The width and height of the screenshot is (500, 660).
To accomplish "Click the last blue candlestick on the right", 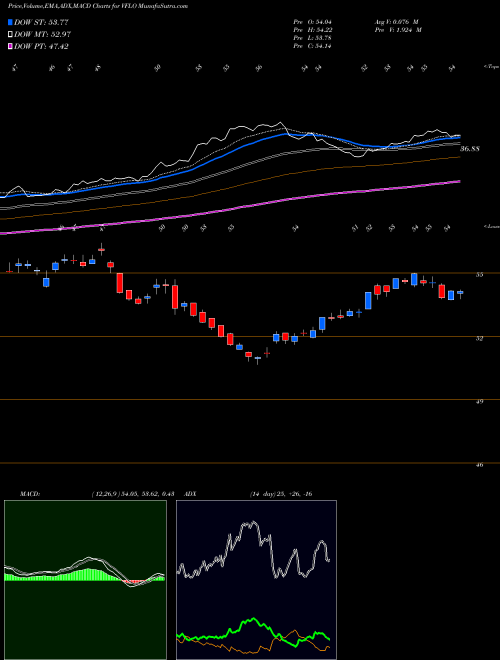I will point(460,293).
